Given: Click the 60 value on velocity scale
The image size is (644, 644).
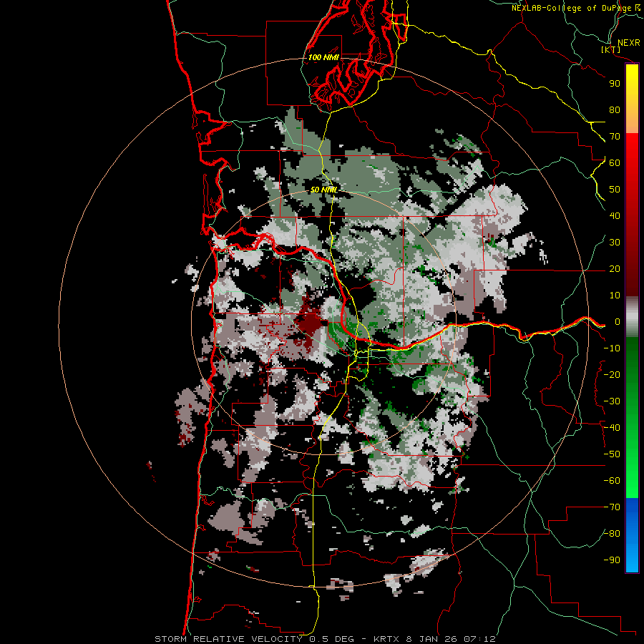Looking at the screenshot, I should [615, 163].
